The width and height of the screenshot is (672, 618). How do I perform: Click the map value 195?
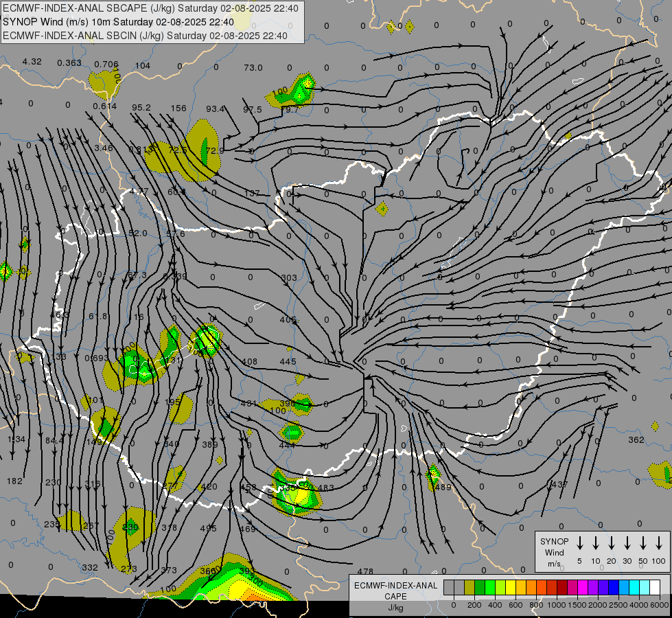[173, 402]
